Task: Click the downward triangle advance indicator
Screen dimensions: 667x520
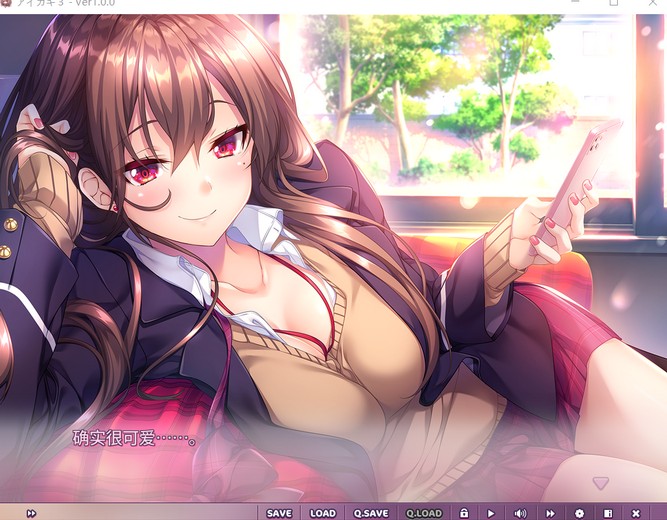Action: click(x=601, y=483)
